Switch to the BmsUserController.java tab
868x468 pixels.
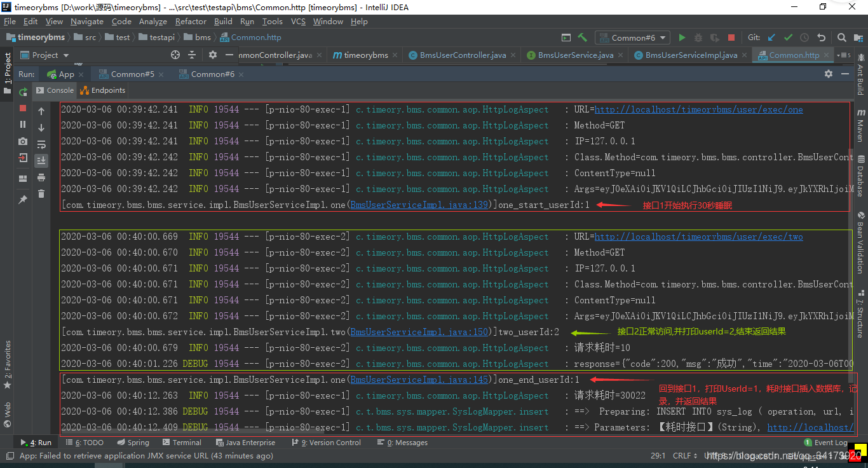point(463,55)
